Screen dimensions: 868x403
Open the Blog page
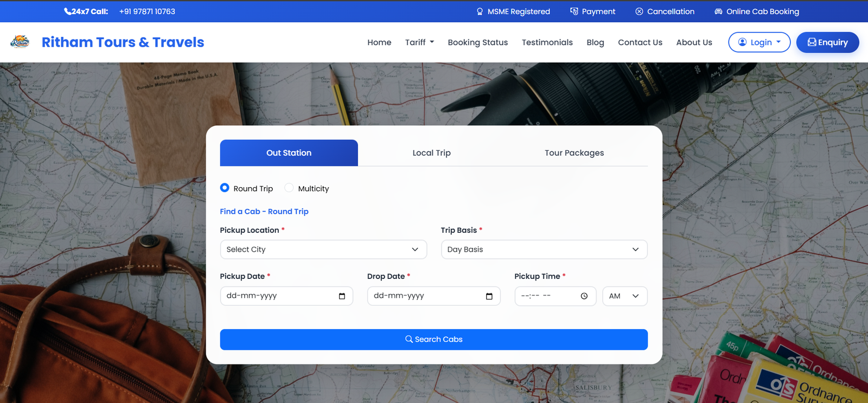[595, 42]
